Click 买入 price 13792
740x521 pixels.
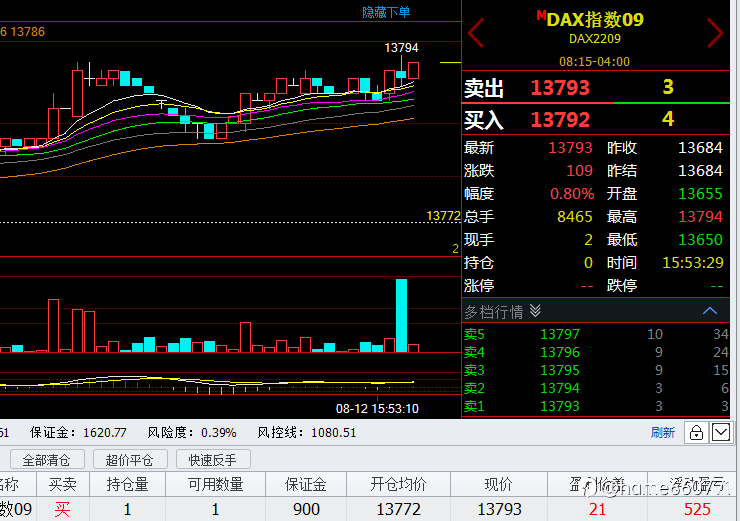pos(560,119)
